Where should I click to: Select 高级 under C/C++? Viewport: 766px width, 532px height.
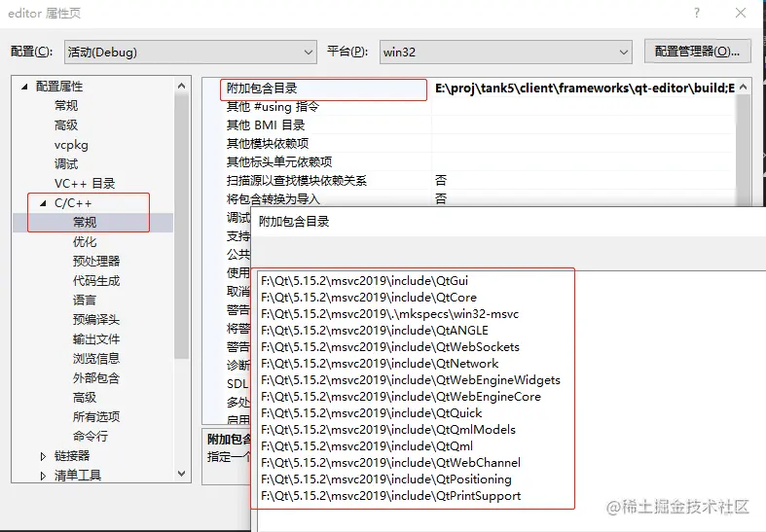(x=85, y=397)
